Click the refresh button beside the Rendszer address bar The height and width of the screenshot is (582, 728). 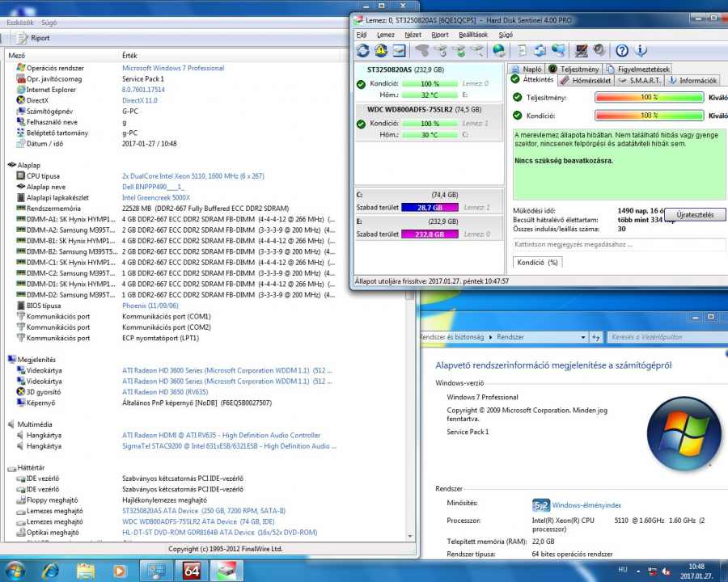tap(596, 337)
